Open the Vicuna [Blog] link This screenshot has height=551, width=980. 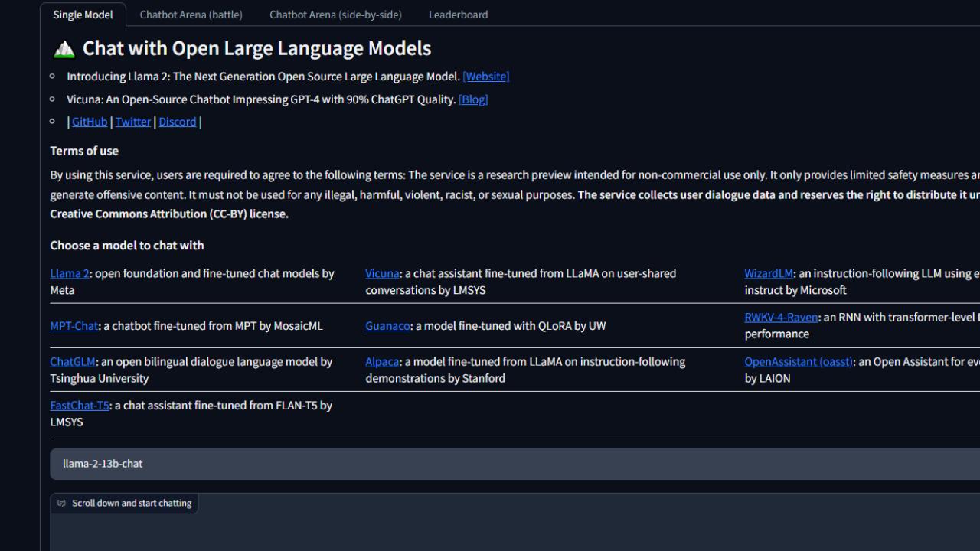tap(473, 99)
